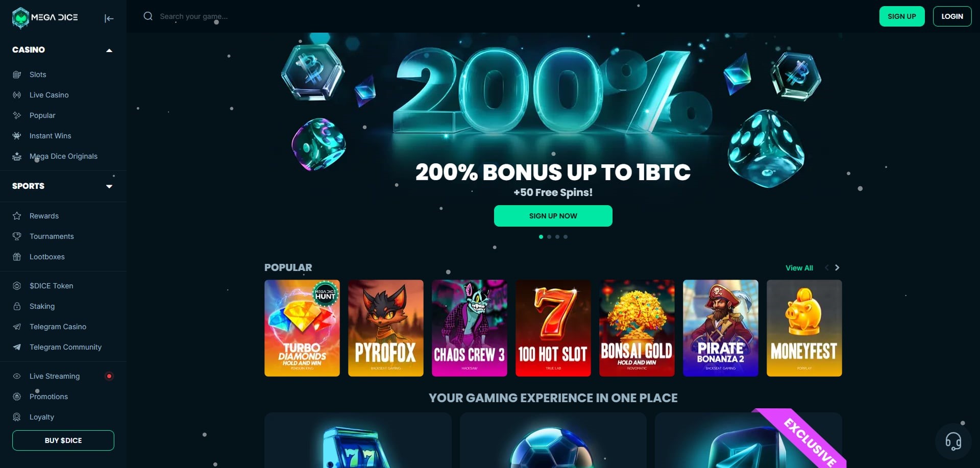Collapse the sidebar with the arrow icon
Viewport: 980px width, 468px height.
coord(109,18)
